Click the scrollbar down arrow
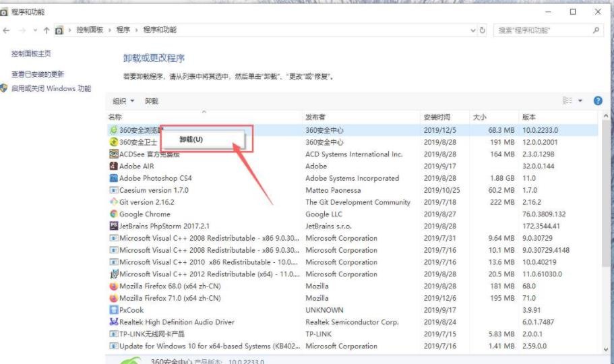This screenshot has height=364, width=614. pyautogui.click(x=606, y=349)
